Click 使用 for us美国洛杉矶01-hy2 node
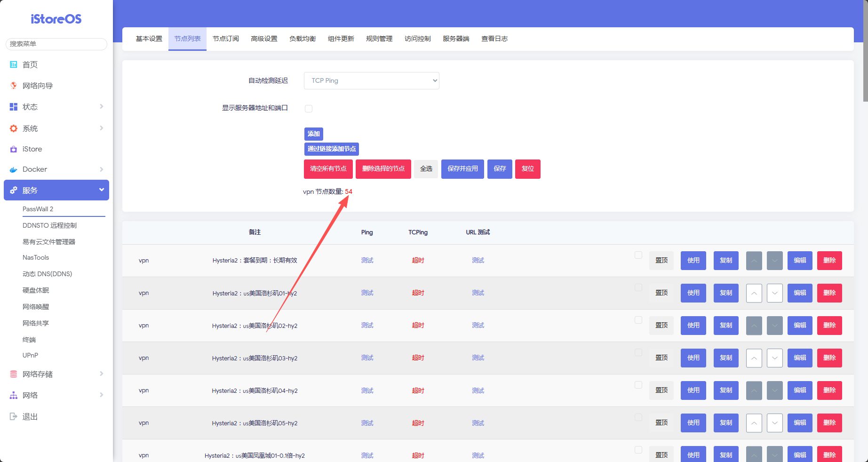 click(693, 293)
